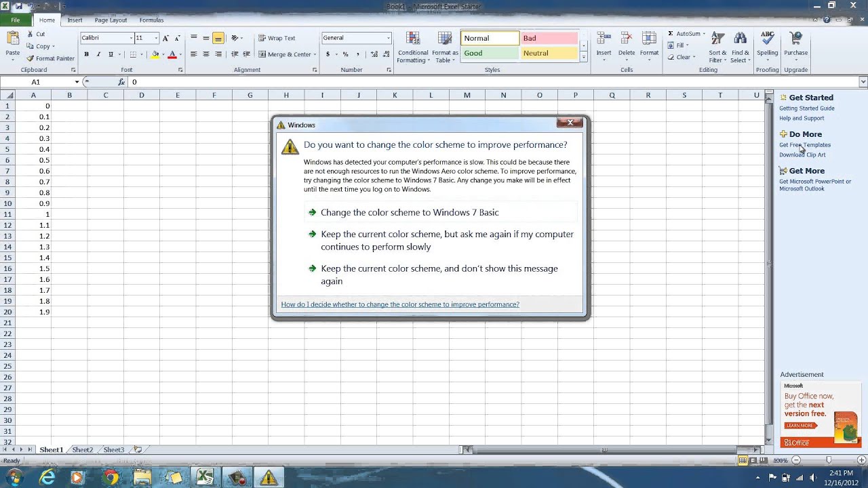868x488 pixels.
Task: Click the Format Painter brush
Action: point(51,58)
